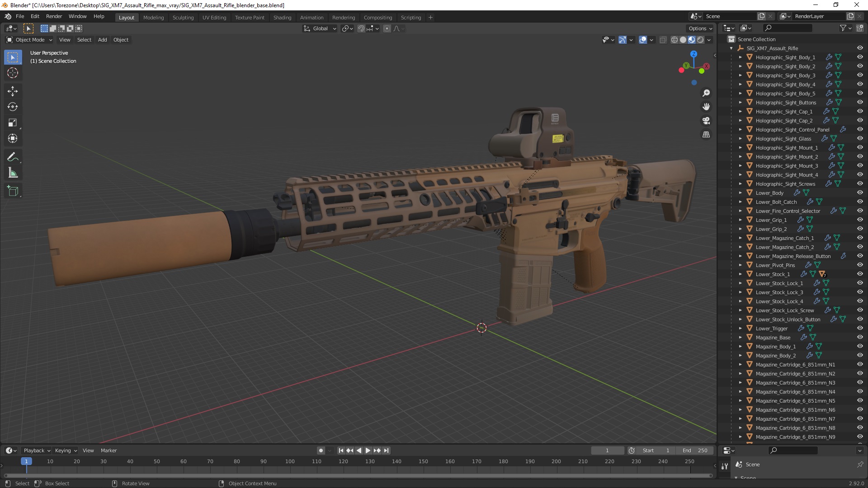The image size is (868, 488).
Task: Click the timeline playhead at frame 1
Action: click(x=26, y=461)
